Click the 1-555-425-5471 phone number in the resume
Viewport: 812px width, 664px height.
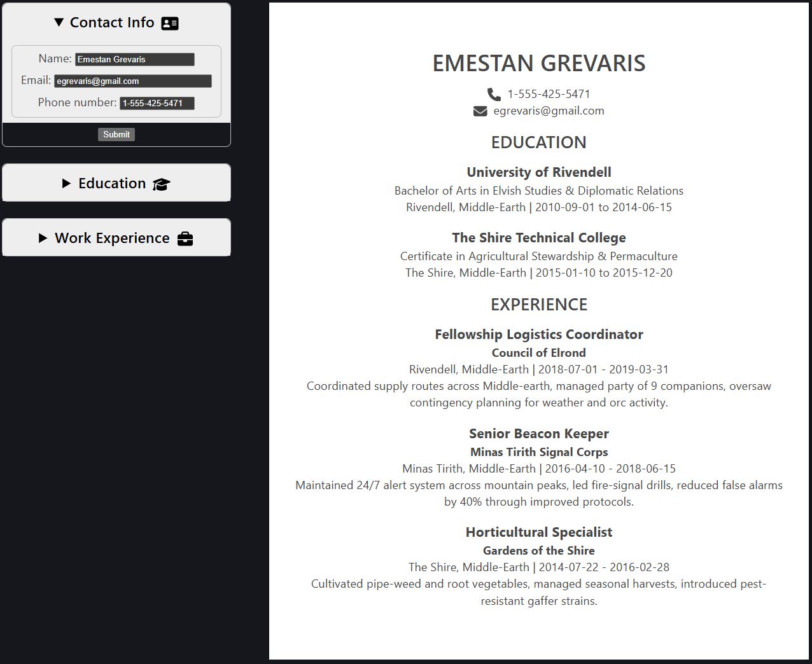coord(549,94)
